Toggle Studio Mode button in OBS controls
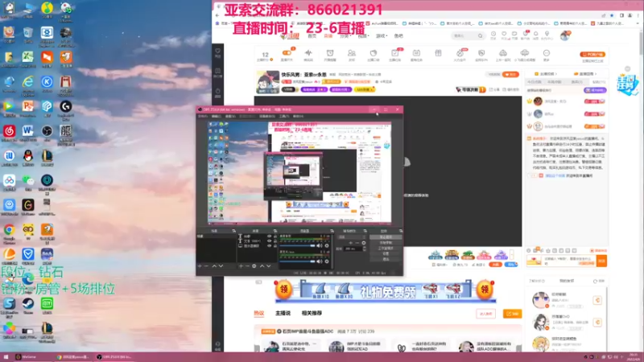 pos(386,249)
